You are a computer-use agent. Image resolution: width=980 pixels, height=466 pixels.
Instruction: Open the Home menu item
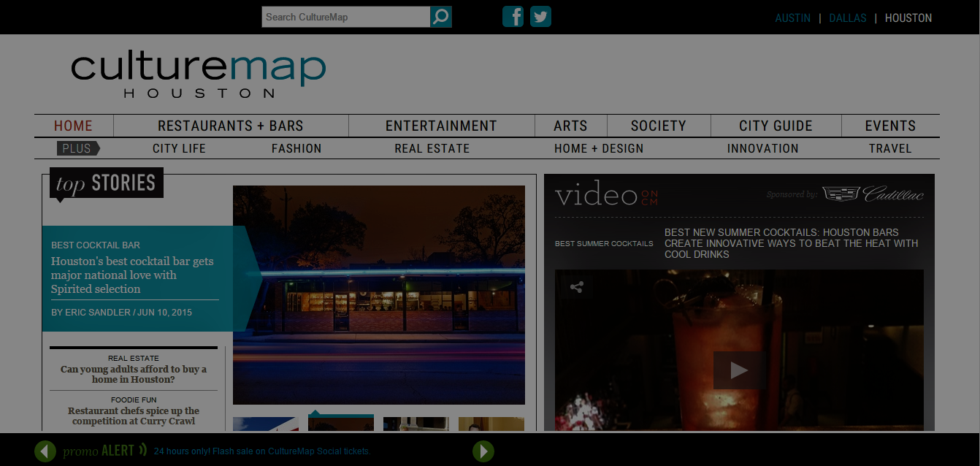coord(74,126)
